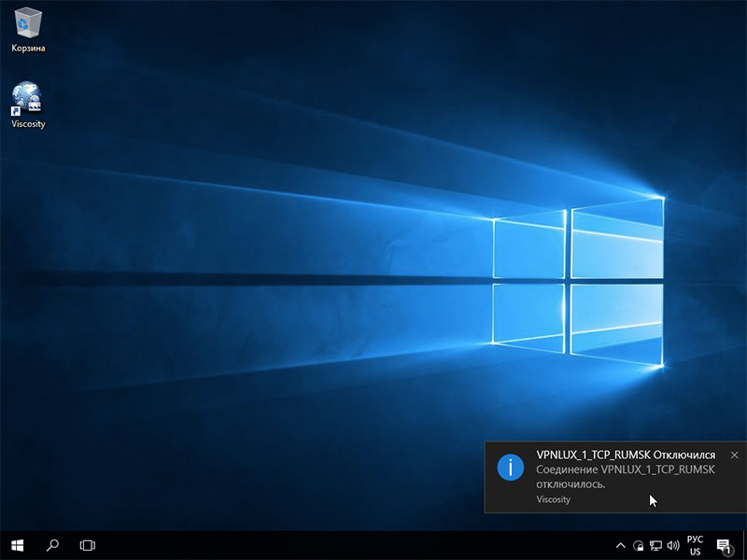The height and width of the screenshot is (560, 747).
Task: Expand hidden system tray icons chevron
Action: tap(620, 546)
